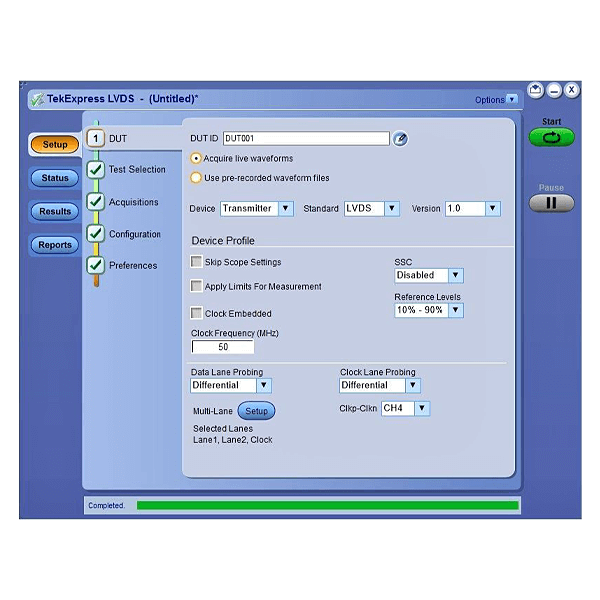
Task: Open the Clkp-Clkn CH4 dropdown
Action: point(405,408)
